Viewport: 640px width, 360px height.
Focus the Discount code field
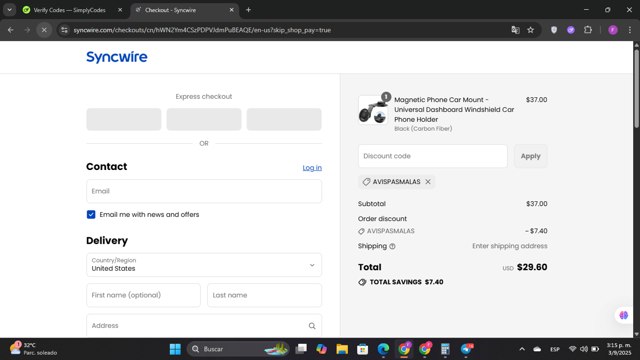pos(433,156)
